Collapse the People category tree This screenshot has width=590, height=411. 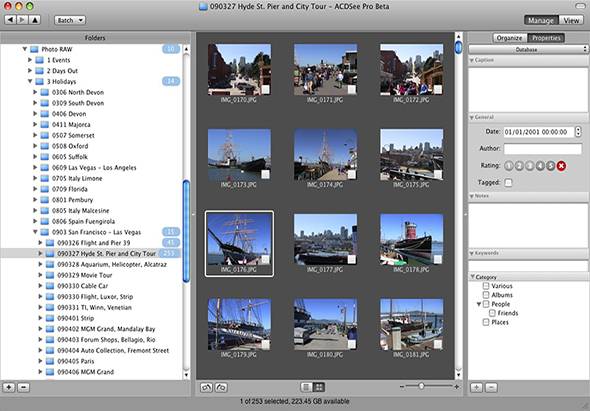(479, 304)
